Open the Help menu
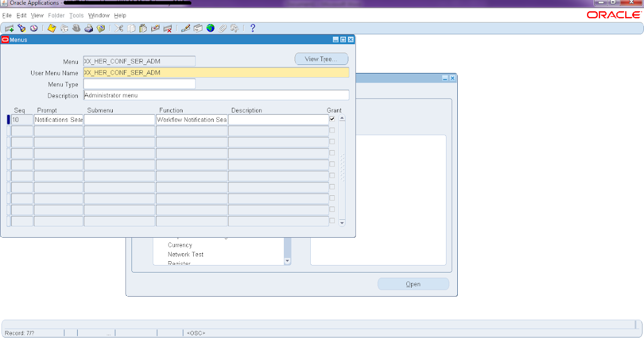This screenshot has width=644, height=338. [x=120, y=16]
